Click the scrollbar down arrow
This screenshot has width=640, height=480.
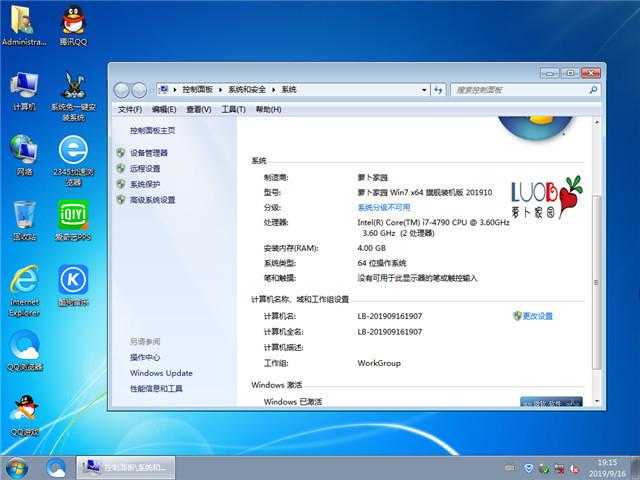pos(597,401)
